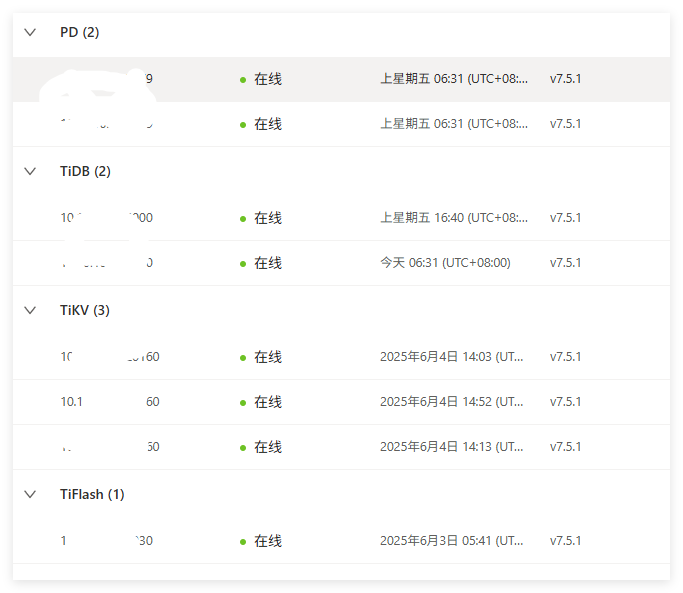The image size is (683, 593).
Task: Click the "TiKV (3)" group title text
Action: pyautogui.click(x=85, y=310)
